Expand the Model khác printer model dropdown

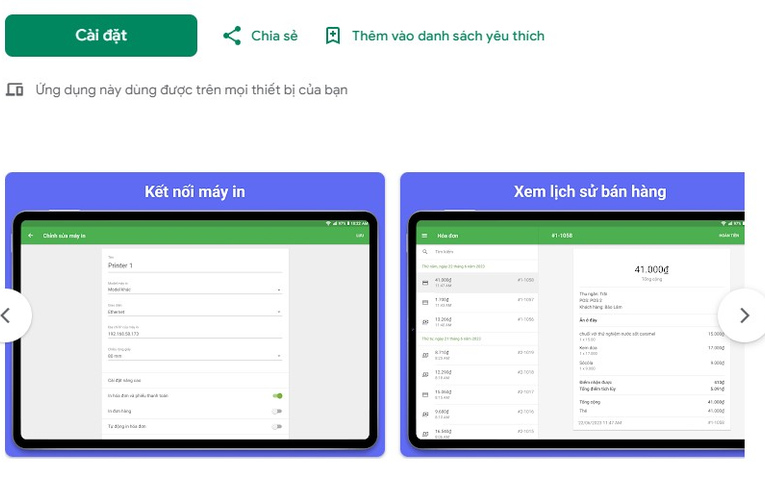[x=195, y=287]
